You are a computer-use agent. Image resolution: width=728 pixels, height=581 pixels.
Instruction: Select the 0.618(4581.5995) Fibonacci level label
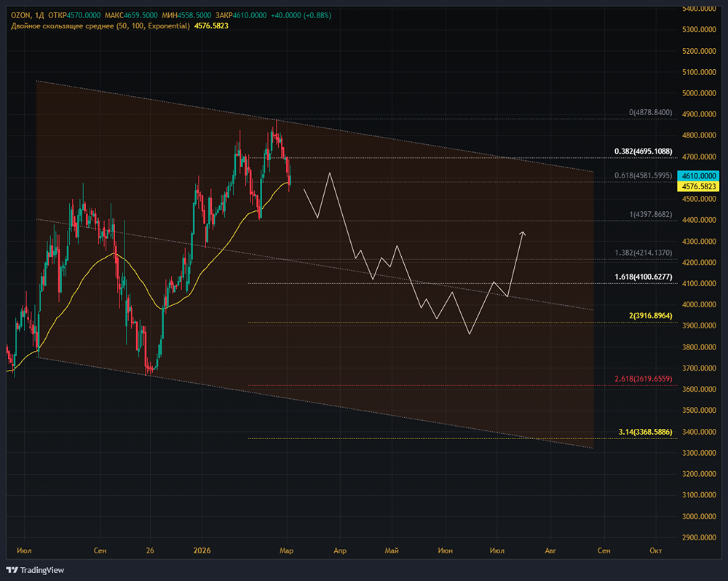643,175
